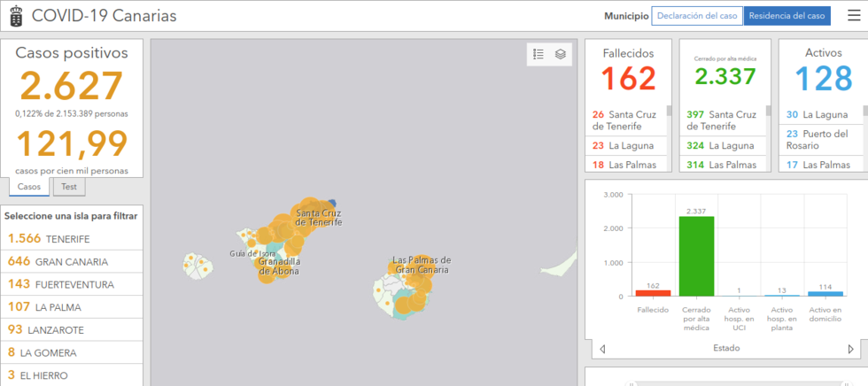868x386 pixels.
Task: Filter by Gran Canaria island
Action: point(72,261)
